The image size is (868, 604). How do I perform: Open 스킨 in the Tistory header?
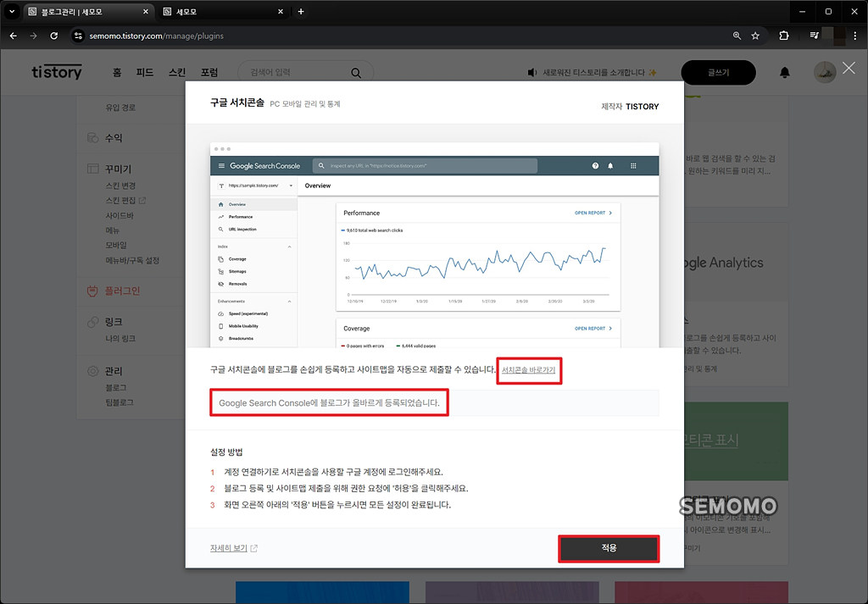pyautogui.click(x=177, y=73)
